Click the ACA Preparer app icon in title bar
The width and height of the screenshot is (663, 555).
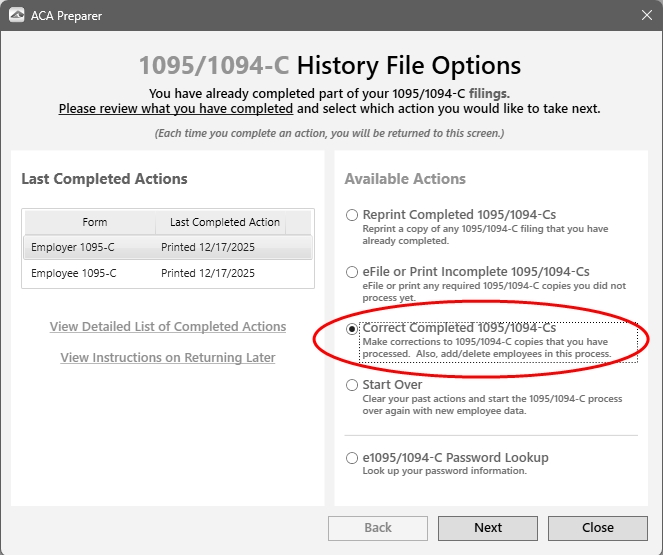(16, 15)
